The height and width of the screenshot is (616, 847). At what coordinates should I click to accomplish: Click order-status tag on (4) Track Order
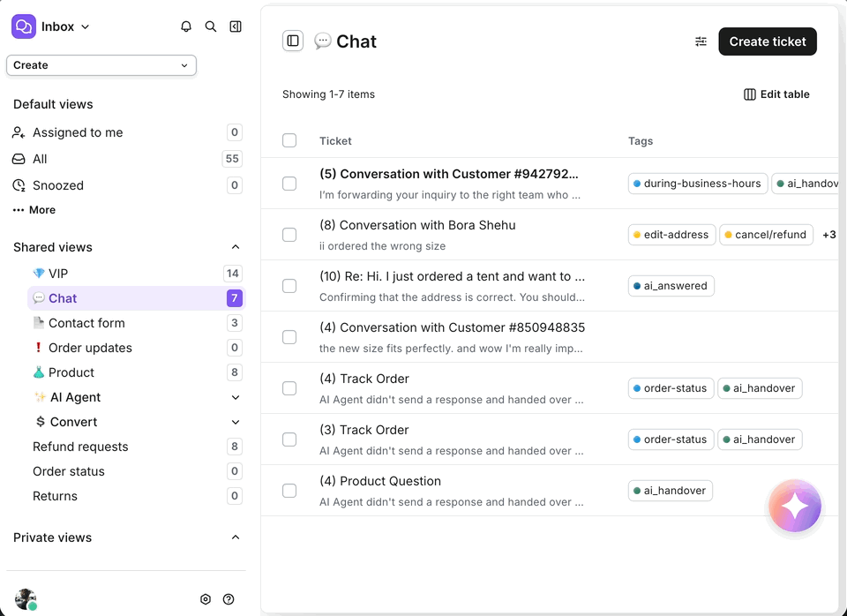tap(671, 388)
